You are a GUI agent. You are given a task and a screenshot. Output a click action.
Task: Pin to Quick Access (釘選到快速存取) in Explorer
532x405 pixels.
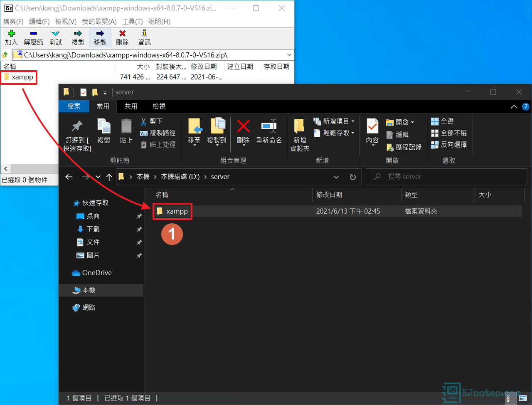[77, 135]
